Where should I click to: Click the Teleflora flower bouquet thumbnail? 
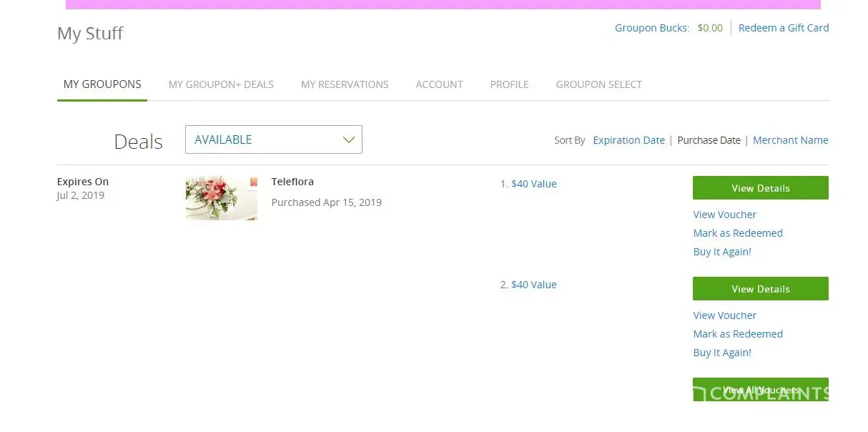coord(221,198)
